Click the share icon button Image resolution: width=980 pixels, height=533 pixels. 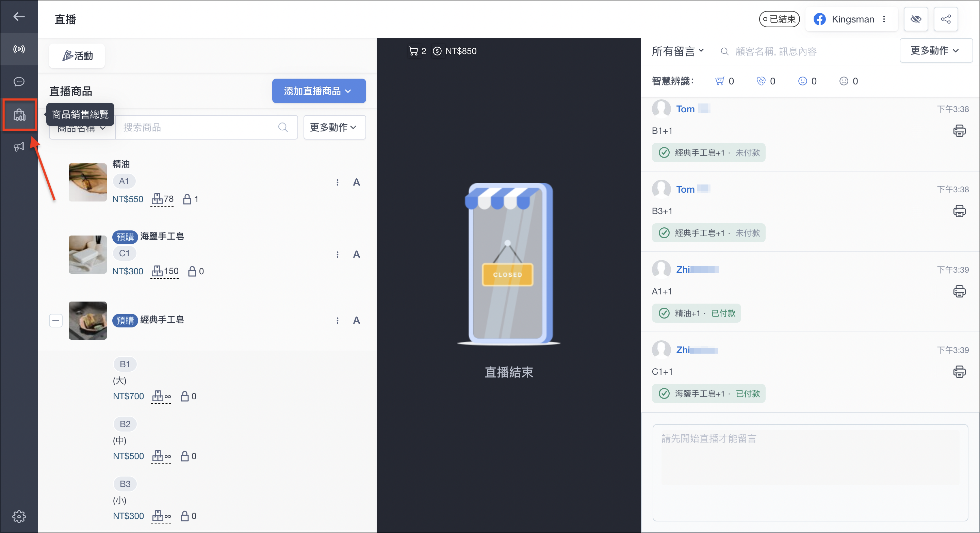946,19
